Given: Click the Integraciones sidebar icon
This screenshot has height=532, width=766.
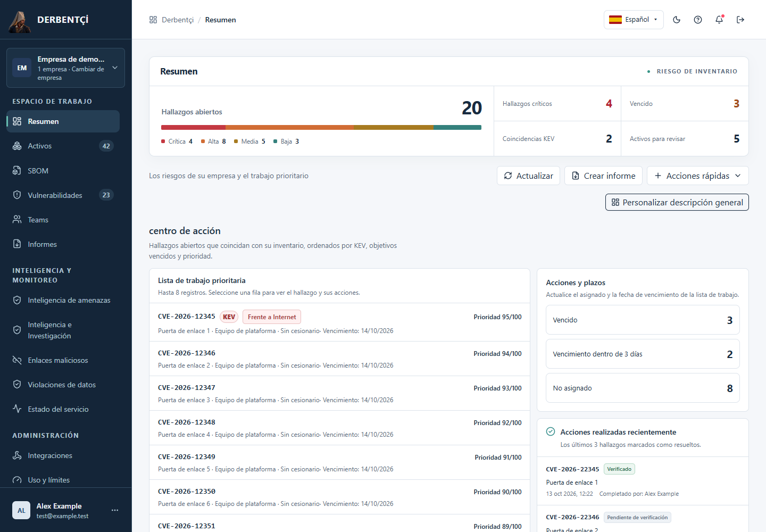Looking at the screenshot, I should pyautogui.click(x=17, y=455).
